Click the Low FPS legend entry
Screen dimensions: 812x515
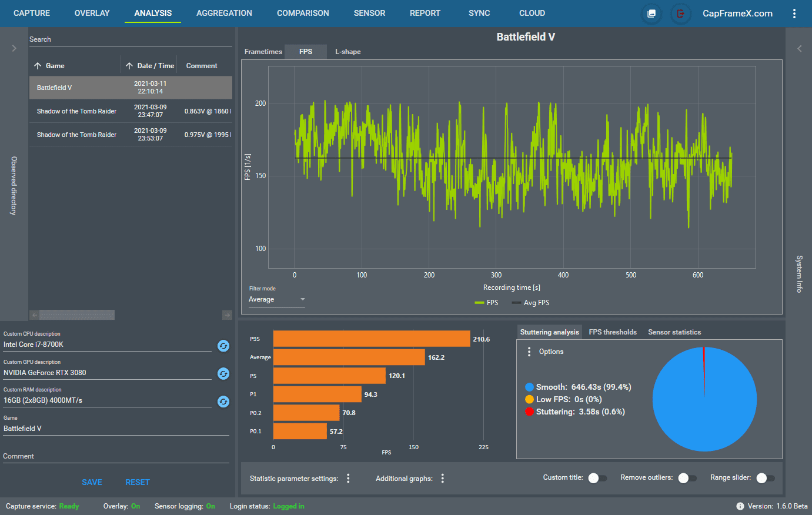[563, 399]
